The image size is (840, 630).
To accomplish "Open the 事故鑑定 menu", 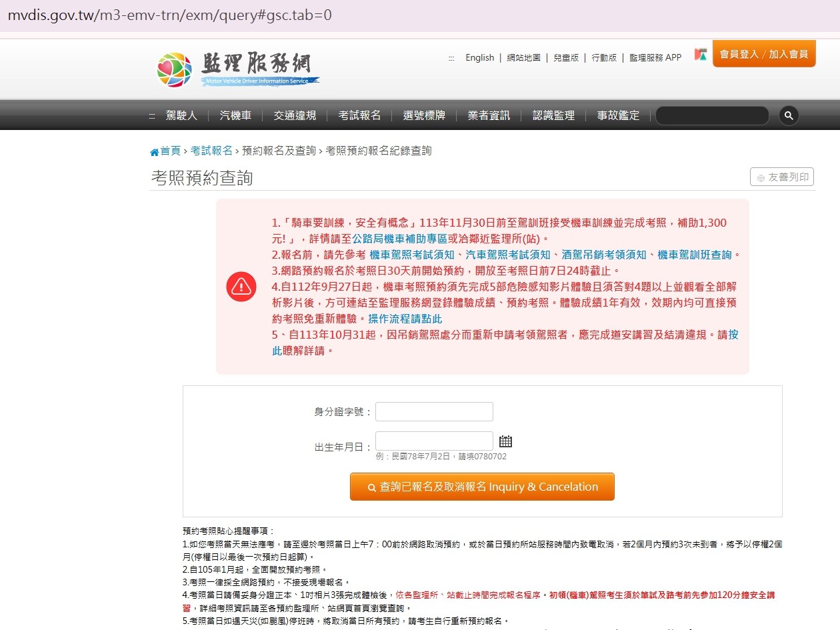I will click(618, 115).
